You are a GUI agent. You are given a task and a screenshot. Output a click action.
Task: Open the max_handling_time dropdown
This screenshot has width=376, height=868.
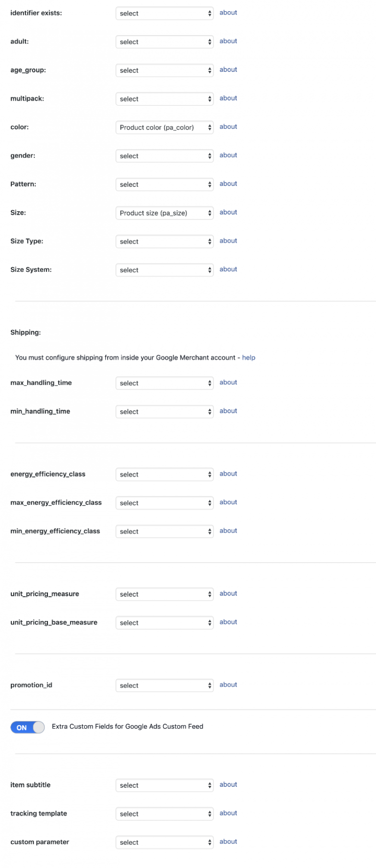164,383
